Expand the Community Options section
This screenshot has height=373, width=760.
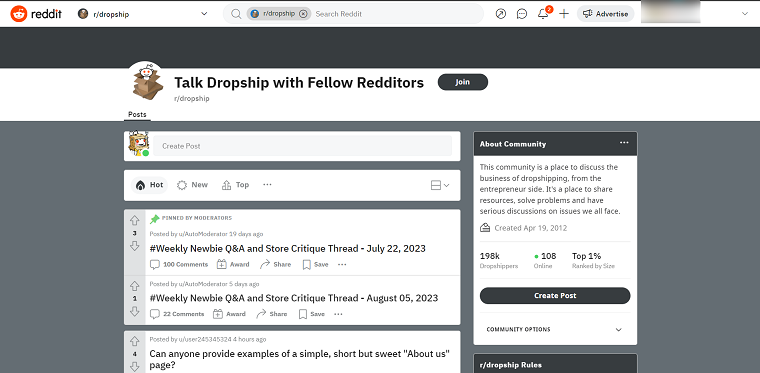pyautogui.click(x=555, y=329)
